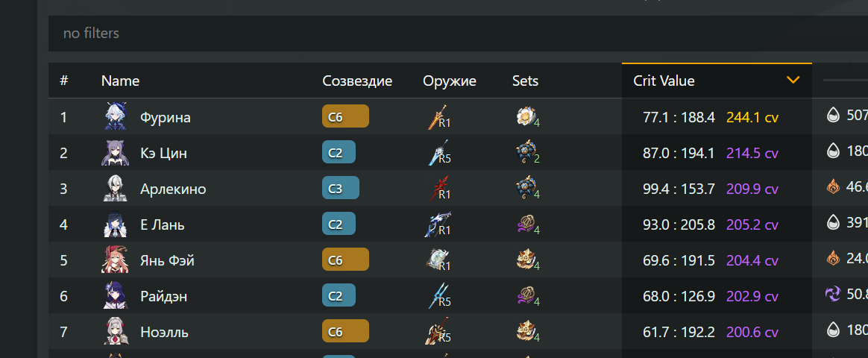Click Райдэн's artifact set icon
Screen dimensions: 868x358
point(526,296)
